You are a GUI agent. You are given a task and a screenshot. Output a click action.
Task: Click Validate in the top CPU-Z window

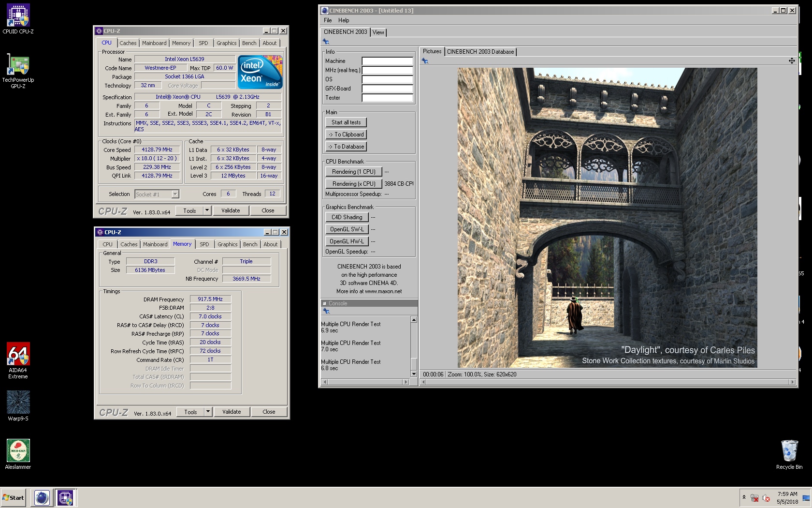(x=231, y=210)
